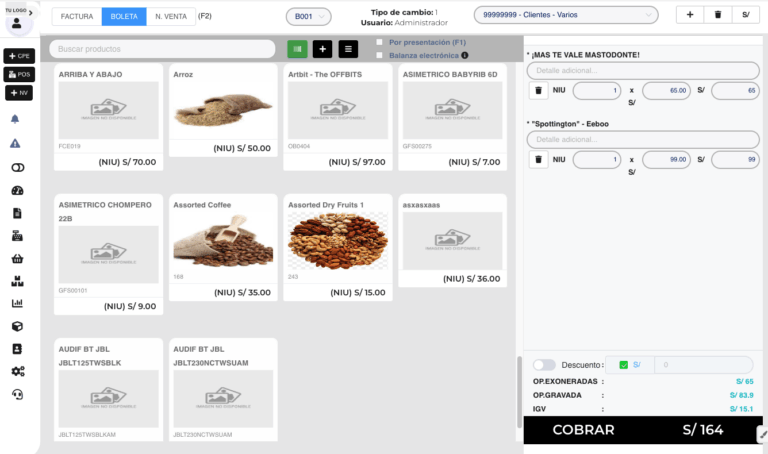Click the trash icon in top-right toolbar

[x=717, y=15]
